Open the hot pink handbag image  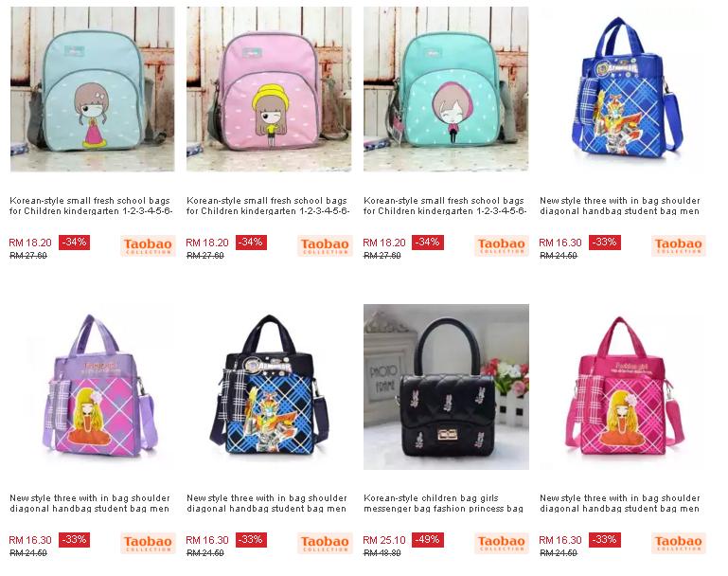(x=623, y=387)
